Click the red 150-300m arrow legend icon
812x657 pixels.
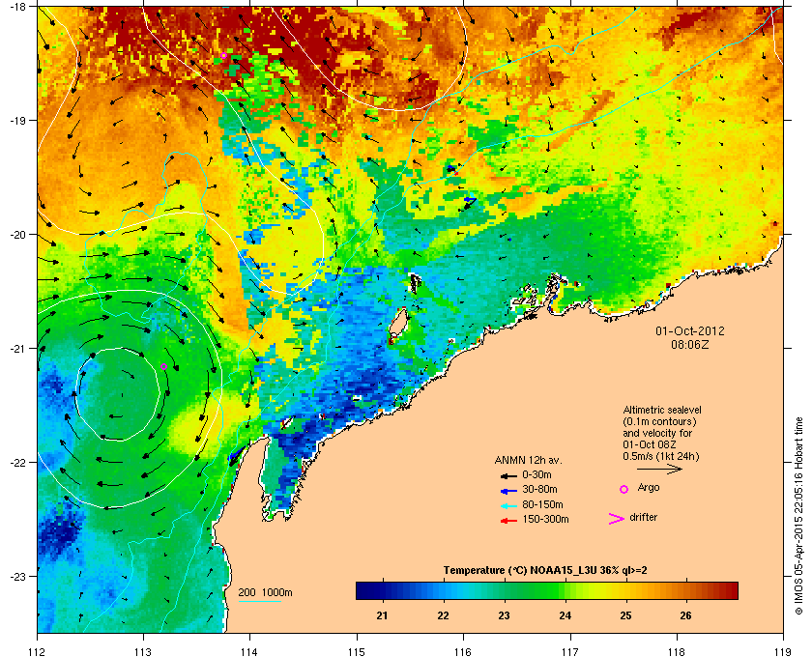[509, 521]
